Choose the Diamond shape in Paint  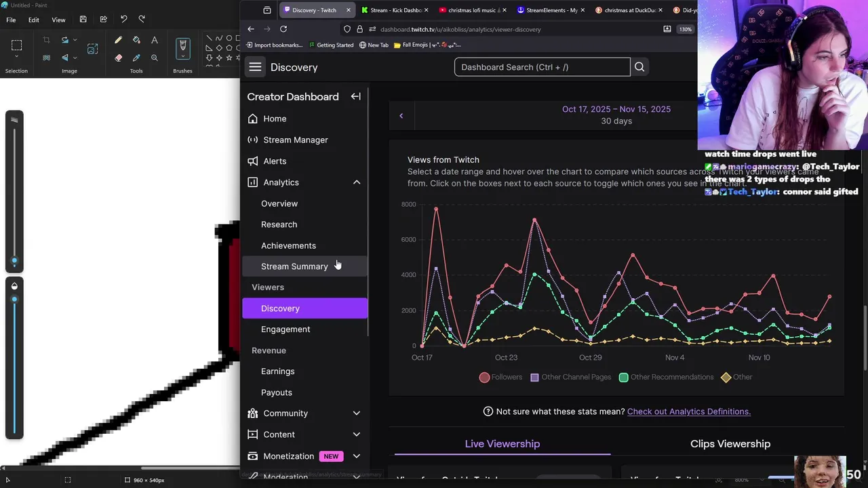(x=219, y=48)
